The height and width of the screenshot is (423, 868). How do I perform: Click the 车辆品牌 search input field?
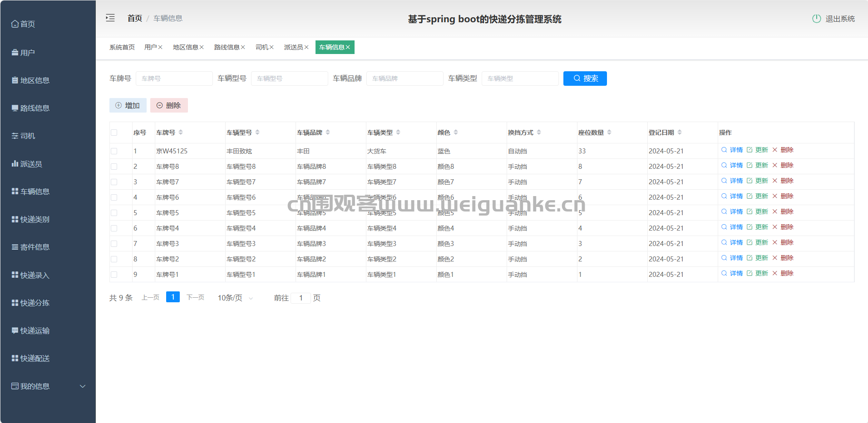tap(404, 79)
